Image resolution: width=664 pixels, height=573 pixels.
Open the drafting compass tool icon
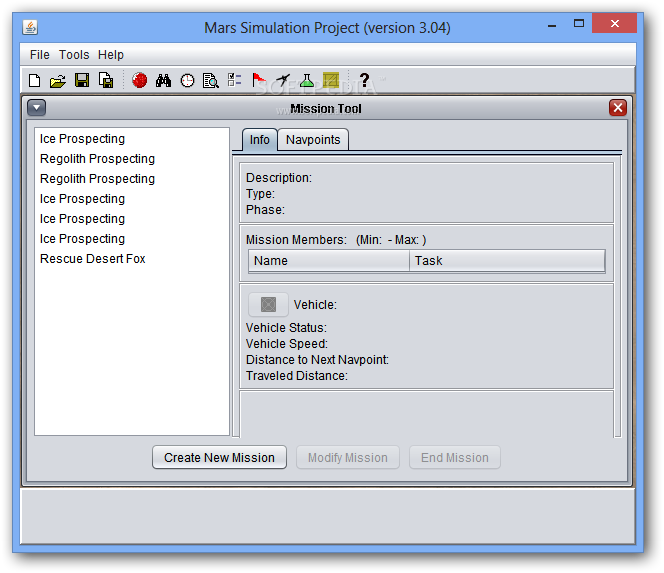click(283, 80)
